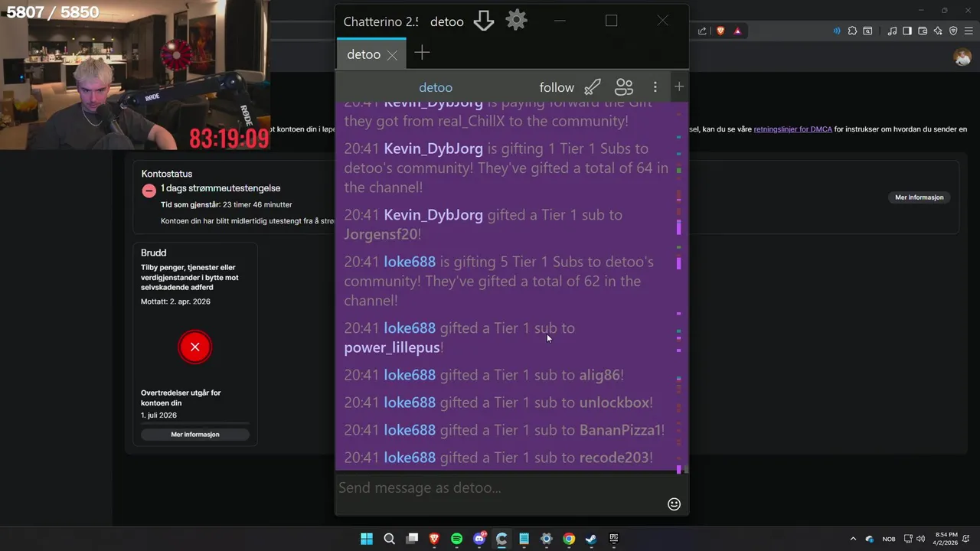Toggle the Brave sidebar panel

click(907, 31)
